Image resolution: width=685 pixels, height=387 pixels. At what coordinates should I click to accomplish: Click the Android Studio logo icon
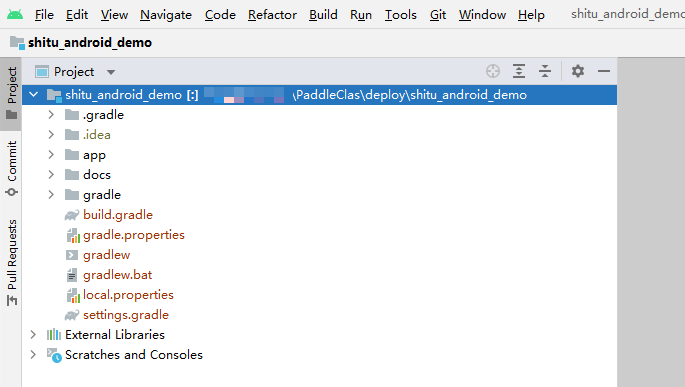(x=15, y=15)
